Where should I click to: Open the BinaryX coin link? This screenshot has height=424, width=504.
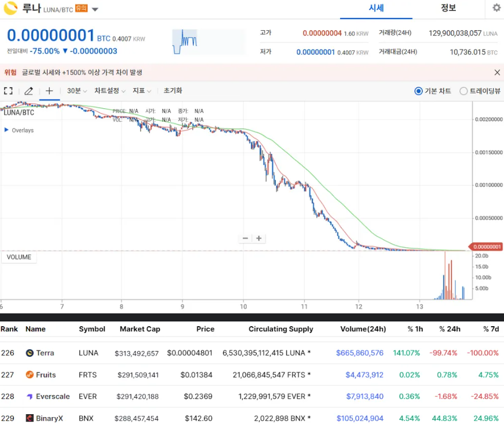(49, 418)
